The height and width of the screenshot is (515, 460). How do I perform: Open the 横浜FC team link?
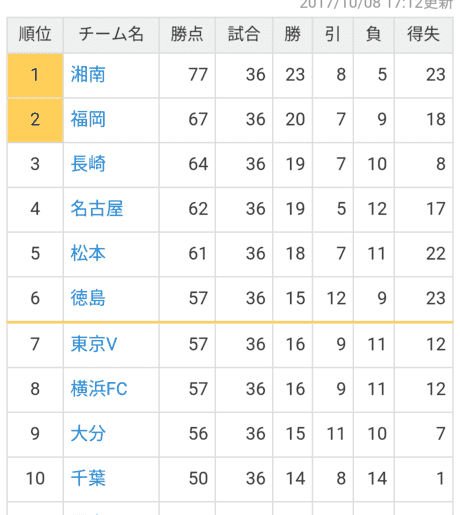(99, 389)
